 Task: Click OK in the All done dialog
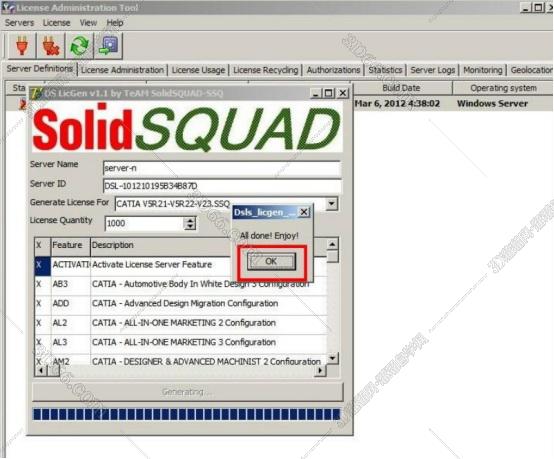271,261
